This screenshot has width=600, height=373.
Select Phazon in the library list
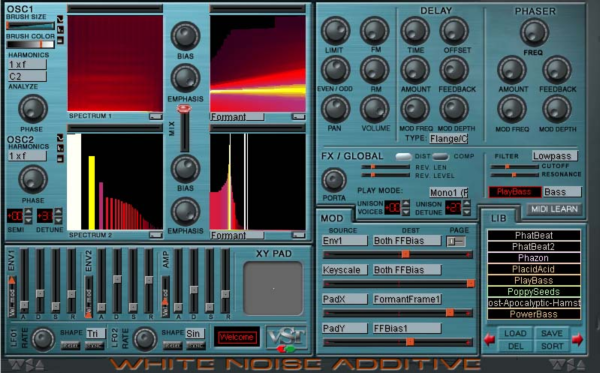[x=534, y=258]
